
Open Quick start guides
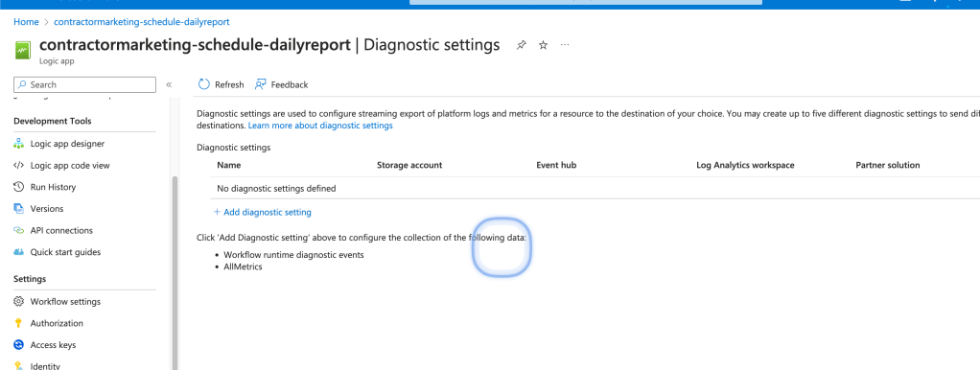pos(65,252)
